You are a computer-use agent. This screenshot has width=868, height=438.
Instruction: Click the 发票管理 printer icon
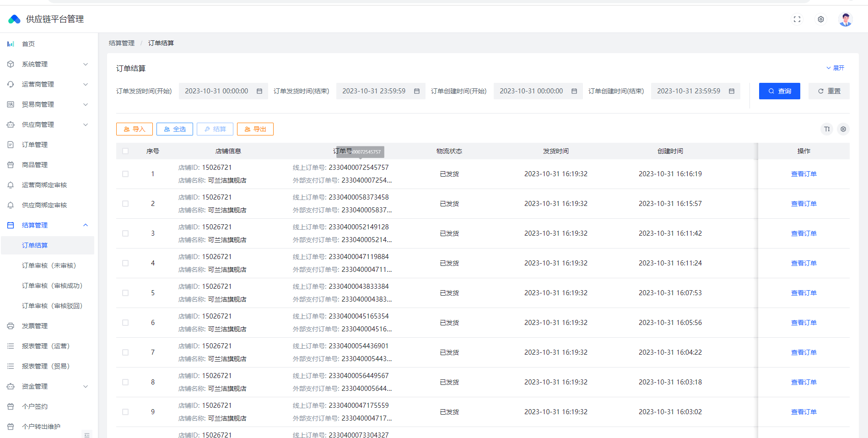[11, 326]
